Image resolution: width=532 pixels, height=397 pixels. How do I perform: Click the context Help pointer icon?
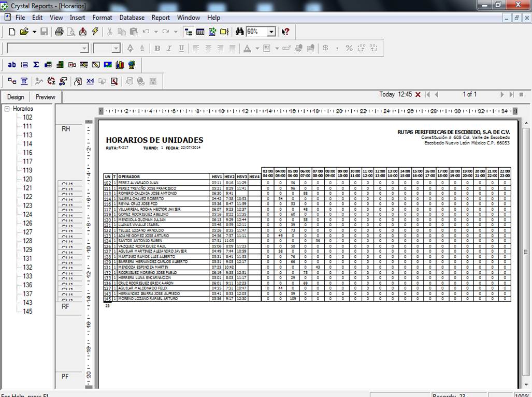285,32
